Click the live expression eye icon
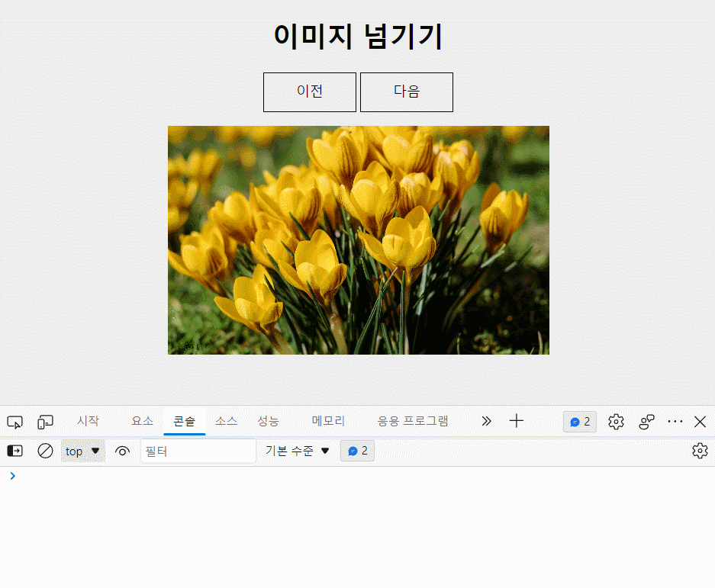Viewport: 715px width, 588px height. [122, 451]
